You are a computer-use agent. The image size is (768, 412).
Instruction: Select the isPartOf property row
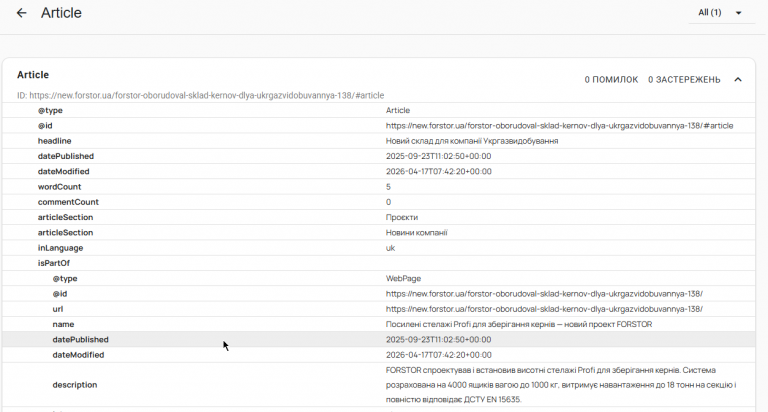click(379, 263)
